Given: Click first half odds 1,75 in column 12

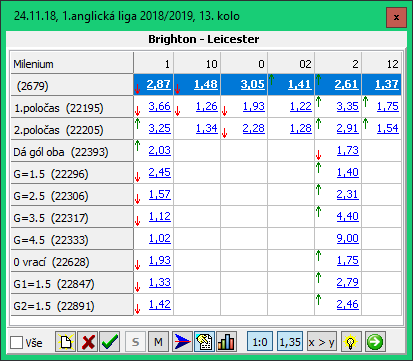Looking at the screenshot, I should pyautogui.click(x=388, y=106).
